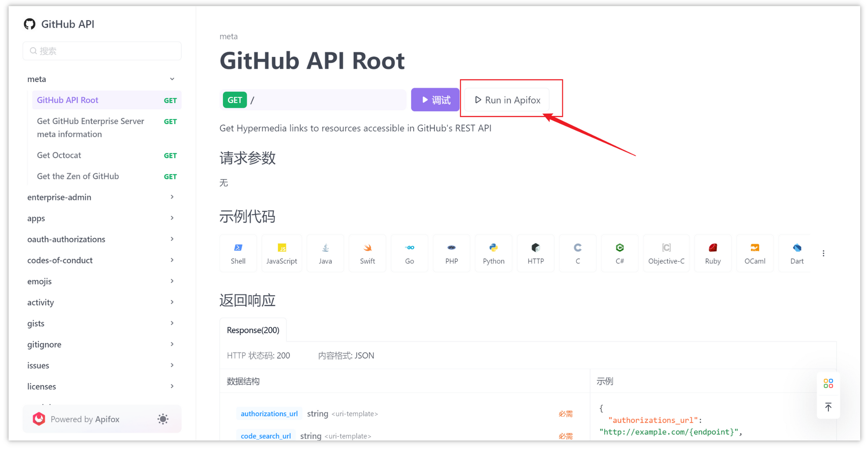Viewport: 868px width, 451px height.
Task: Click the GitHub logo in sidebar header
Action: tap(30, 24)
